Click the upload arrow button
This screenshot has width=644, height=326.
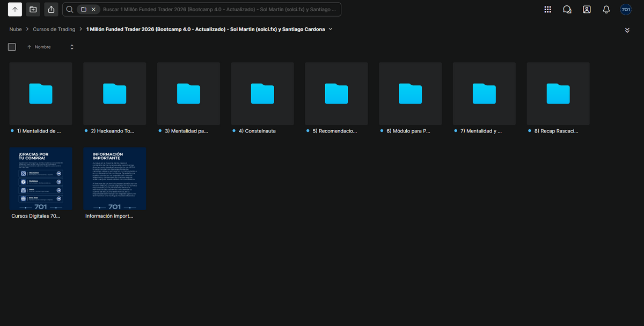(x=15, y=9)
